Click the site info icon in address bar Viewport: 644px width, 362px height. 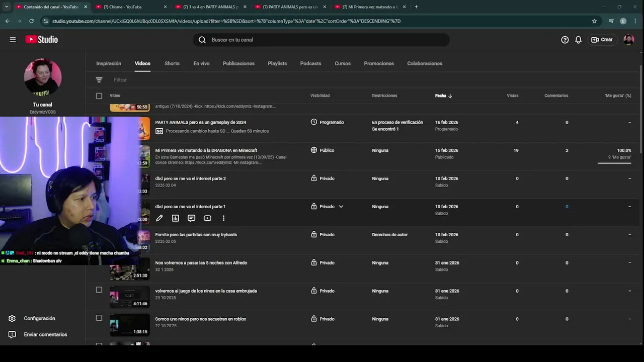point(46,21)
